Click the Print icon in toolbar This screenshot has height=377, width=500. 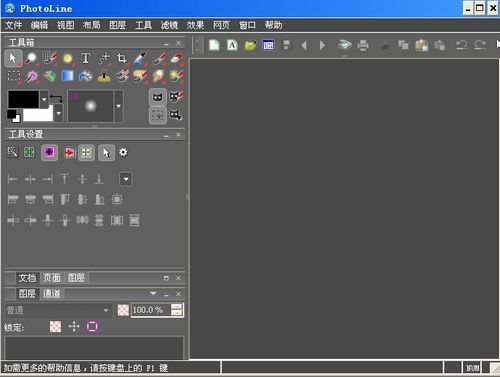pyautogui.click(x=363, y=45)
